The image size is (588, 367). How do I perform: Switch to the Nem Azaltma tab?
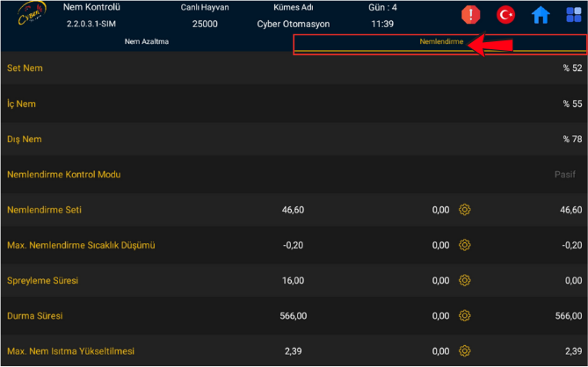(x=146, y=41)
